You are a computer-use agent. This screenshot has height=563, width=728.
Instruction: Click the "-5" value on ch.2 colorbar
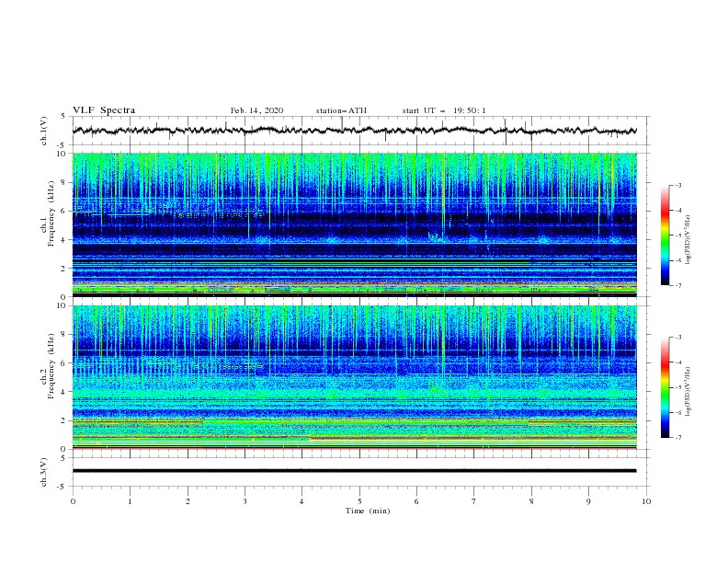coord(677,387)
